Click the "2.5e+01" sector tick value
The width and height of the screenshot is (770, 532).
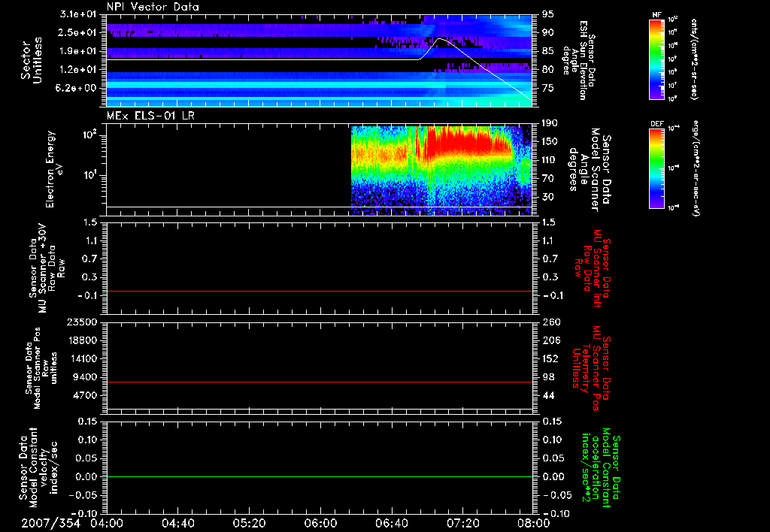coord(78,32)
